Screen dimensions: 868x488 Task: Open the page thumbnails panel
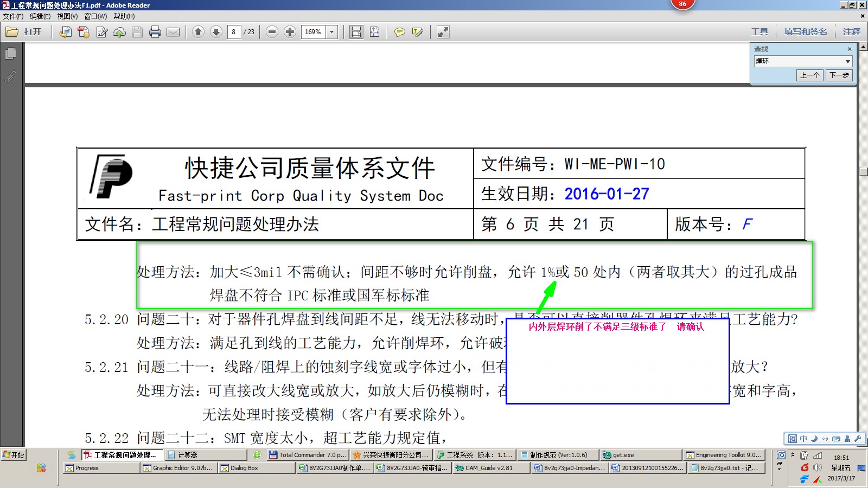pos(10,54)
